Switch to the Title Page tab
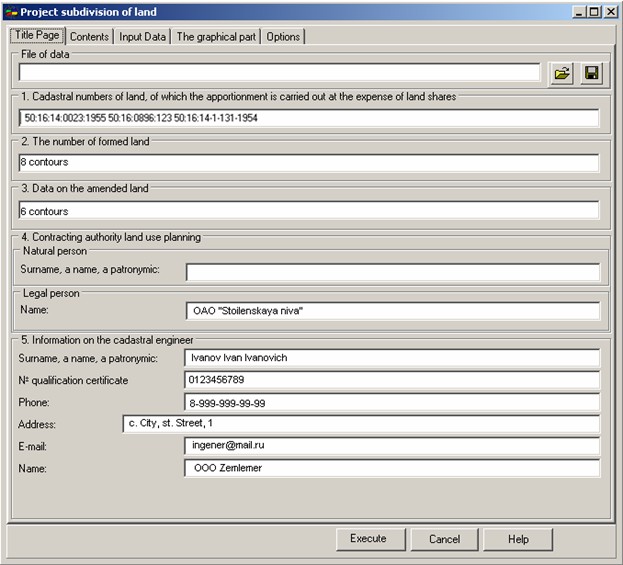This screenshot has width=623, height=565. coord(37,35)
